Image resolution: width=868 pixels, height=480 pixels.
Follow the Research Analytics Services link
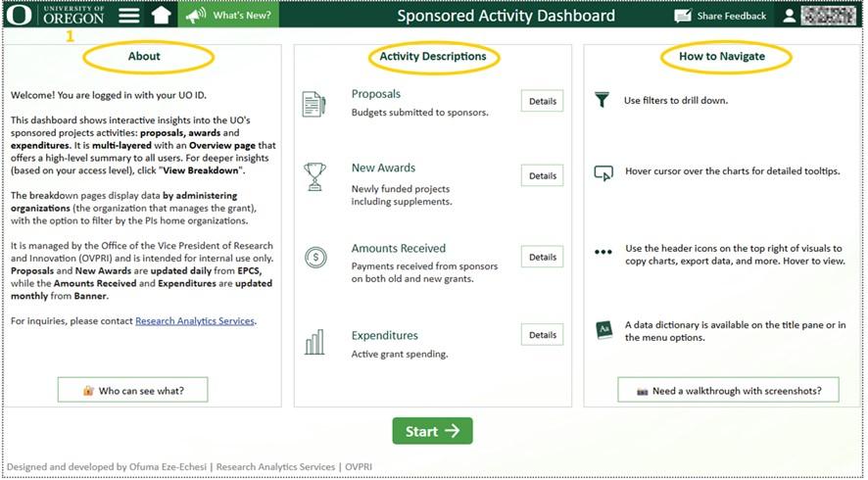pyautogui.click(x=195, y=321)
